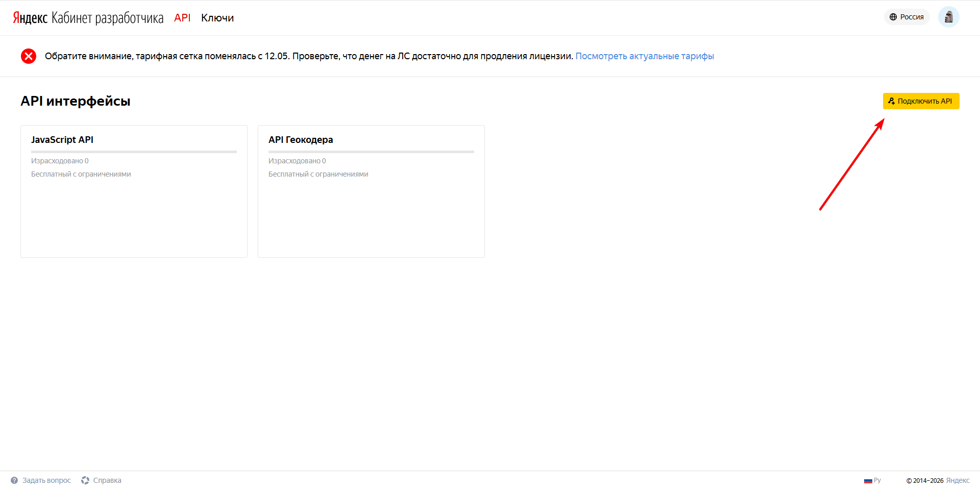The width and height of the screenshot is (980, 490).
Task: Click the lifebuoy icon beside Справка
Action: (x=85, y=480)
